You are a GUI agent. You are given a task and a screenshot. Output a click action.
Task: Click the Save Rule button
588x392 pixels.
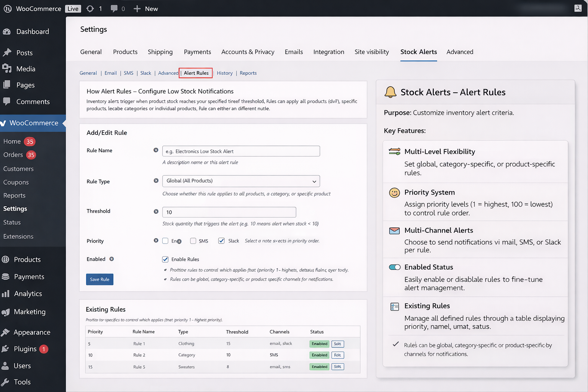click(x=100, y=279)
